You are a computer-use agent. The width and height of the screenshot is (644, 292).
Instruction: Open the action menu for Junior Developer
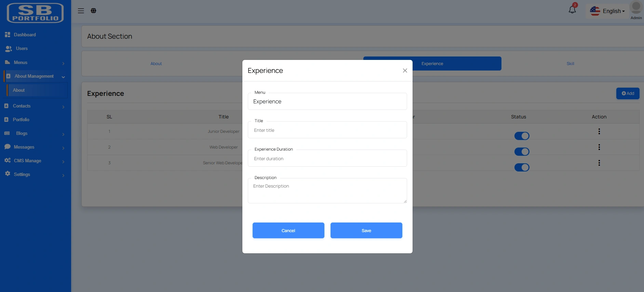(x=599, y=131)
